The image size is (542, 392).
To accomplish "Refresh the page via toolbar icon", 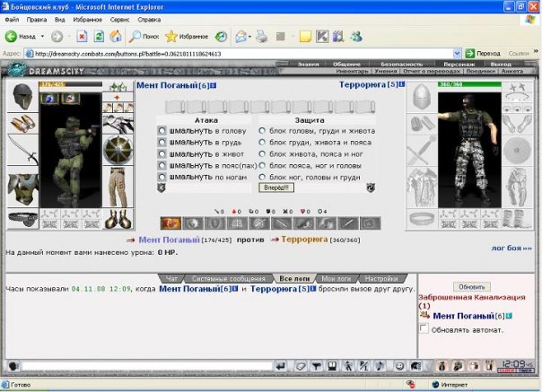I will [99, 36].
